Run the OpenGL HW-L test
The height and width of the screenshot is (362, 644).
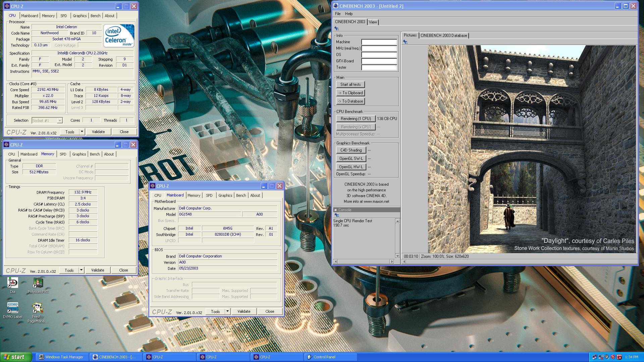coord(351,167)
